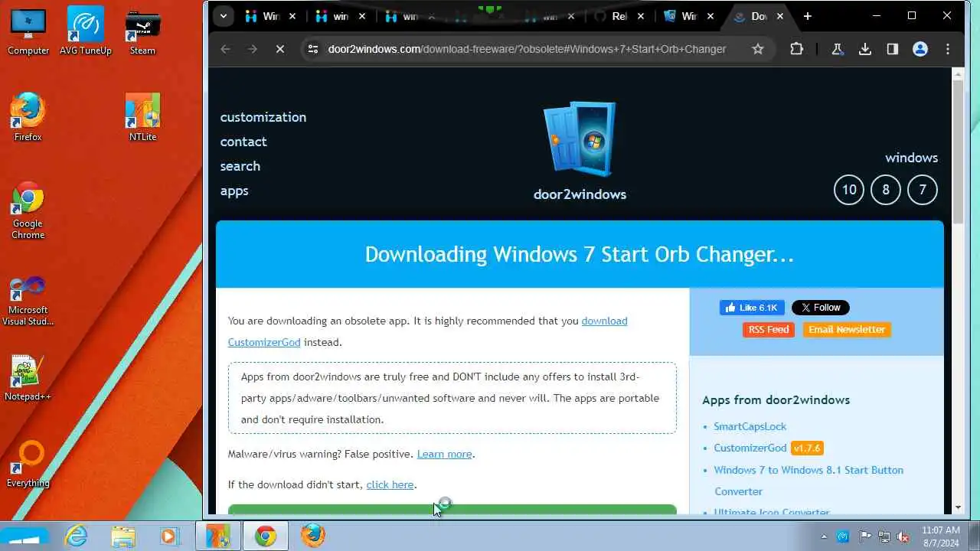Switch to Firefox on the taskbar
980x551 pixels.
[312, 536]
